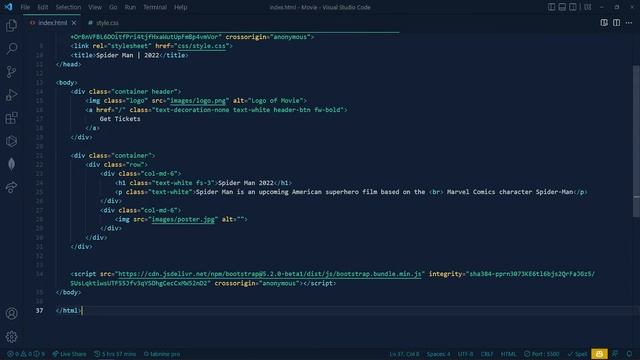
Task: Open the Explorer view in the activity bar
Action: click(x=11, y=26)
